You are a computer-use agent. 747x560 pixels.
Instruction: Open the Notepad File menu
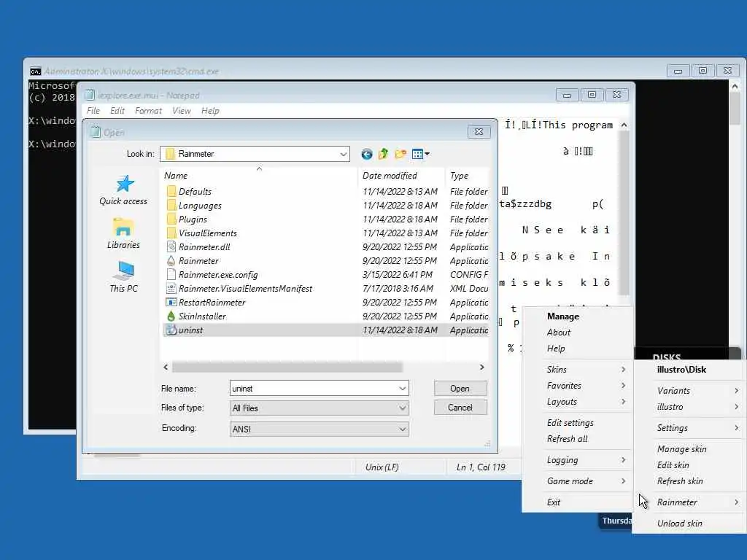coord(93,111)
